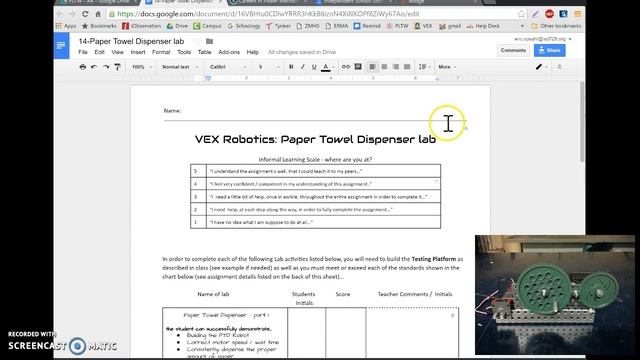Viewport: 640px width, 360px height.
Task: Select the paint format tool
Action: pos(118,67)
